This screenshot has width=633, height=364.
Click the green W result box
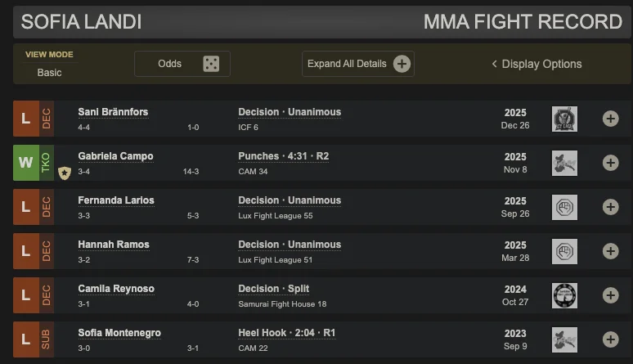[x=25, y=163]
